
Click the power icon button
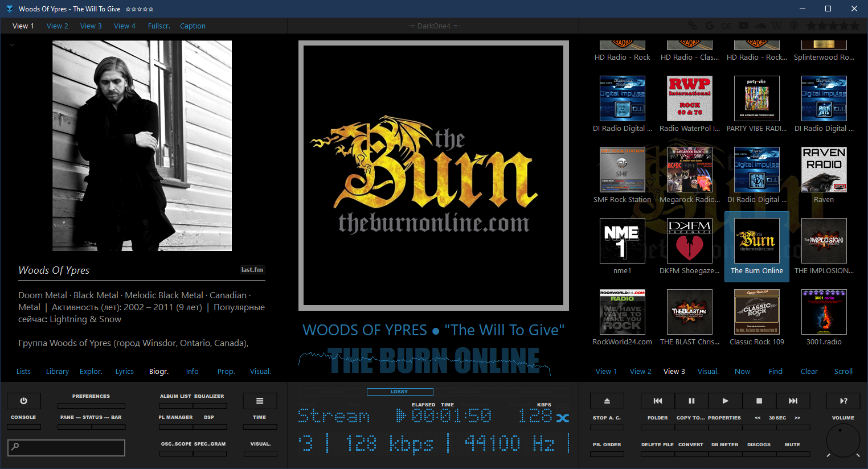click(x=23, y=401)
